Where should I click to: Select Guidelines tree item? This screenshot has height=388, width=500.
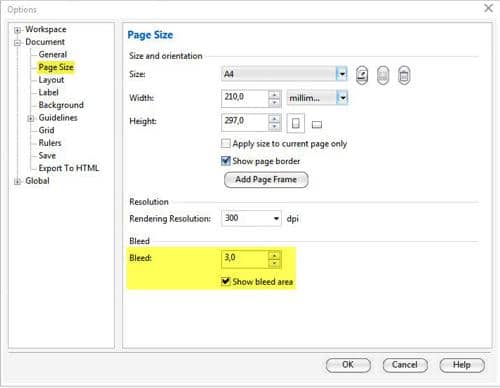coord(58,118)
